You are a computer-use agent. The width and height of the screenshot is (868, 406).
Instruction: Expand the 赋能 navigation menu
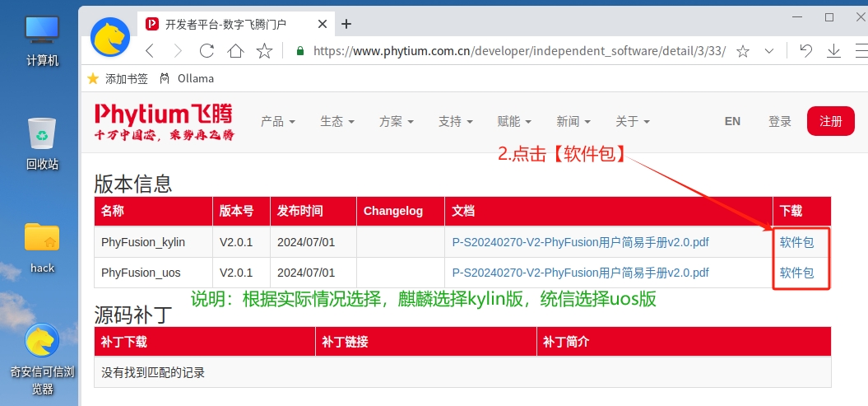pyautogui.click(x=514, y=121)
